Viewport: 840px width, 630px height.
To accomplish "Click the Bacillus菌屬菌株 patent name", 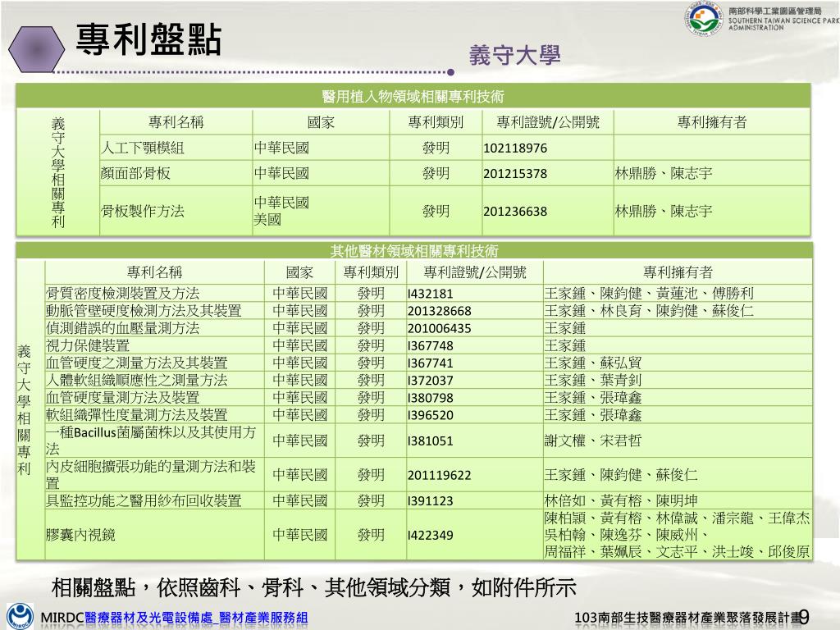I will click(151, 441).
